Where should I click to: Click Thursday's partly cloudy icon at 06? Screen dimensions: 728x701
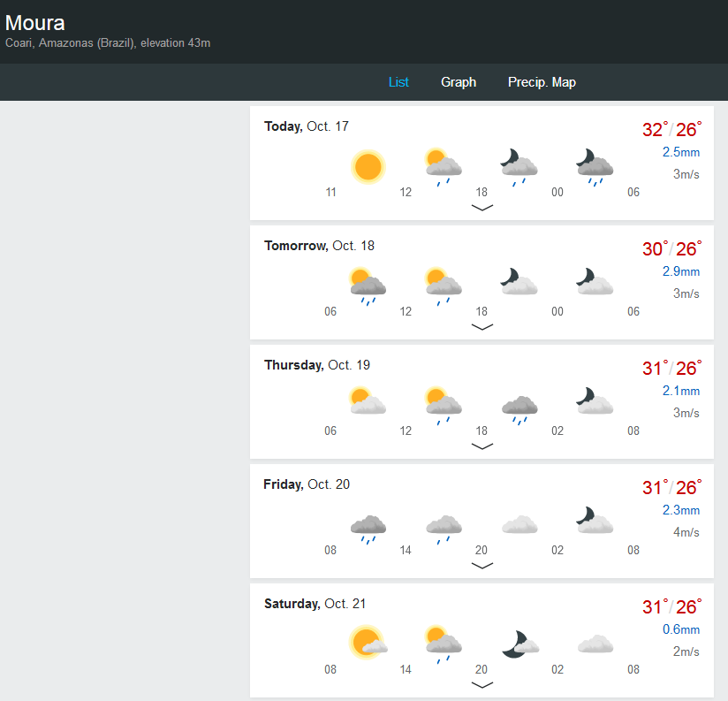[x=368, y=402]
